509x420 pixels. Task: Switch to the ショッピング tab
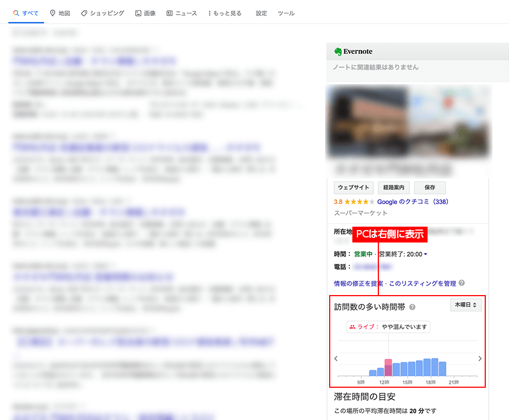[x=102, y=14]
